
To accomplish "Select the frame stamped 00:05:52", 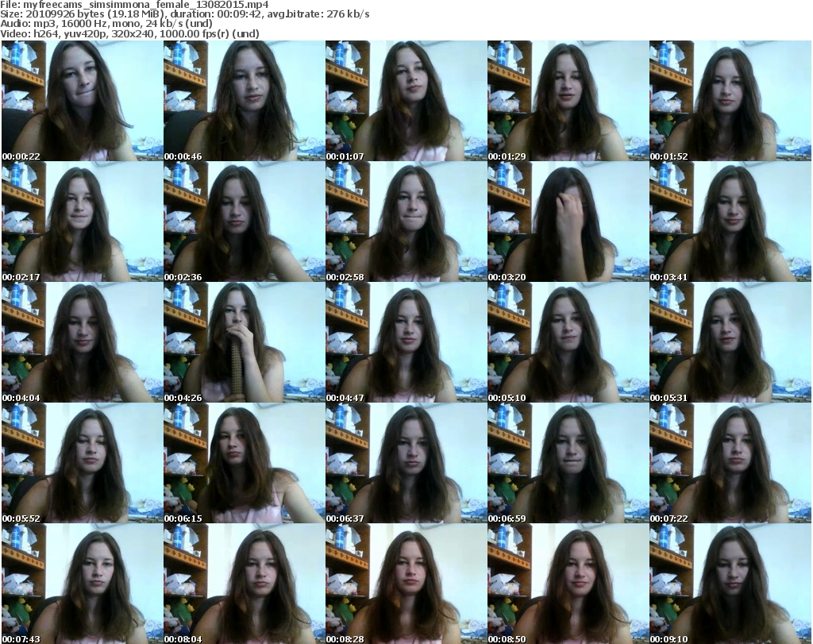I will coord(82,464).
